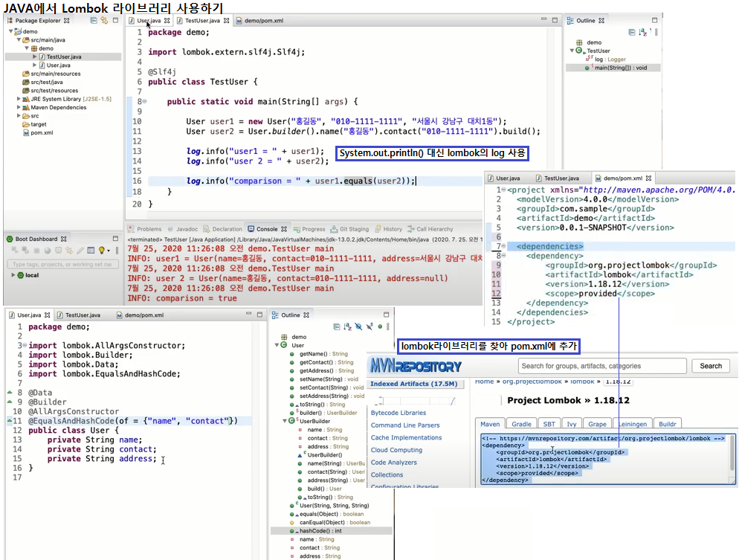Click the pom.xml file icon in Package Explorer
739x560 pixels.
26,133
